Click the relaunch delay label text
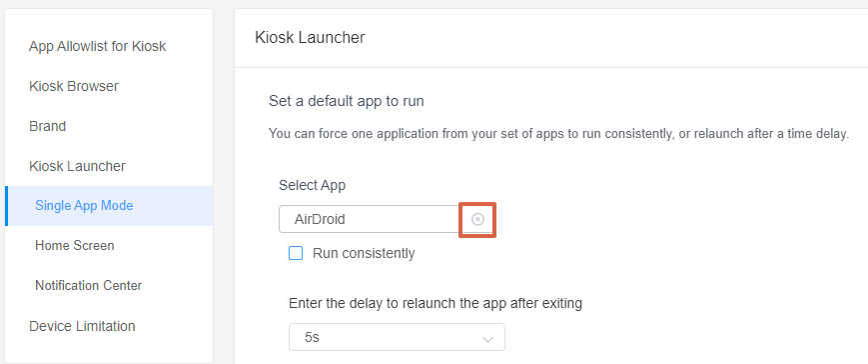868x364 pixels. click(435, 304)
